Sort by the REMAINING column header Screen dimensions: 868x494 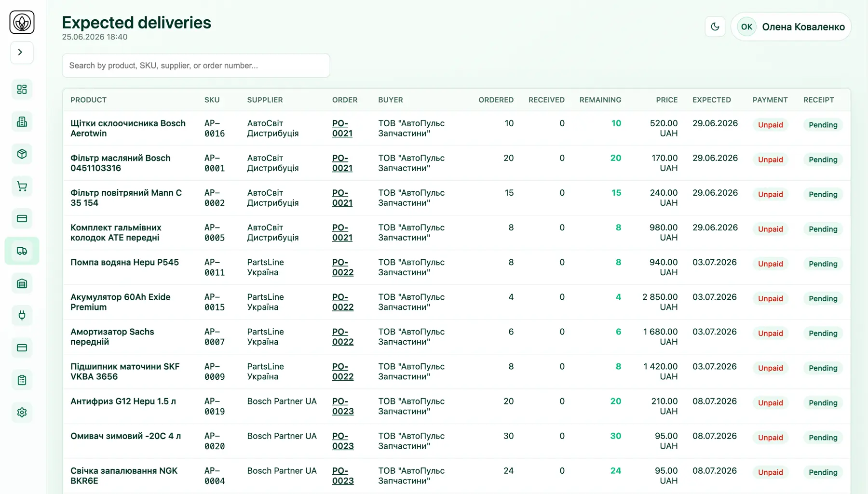pos(600,100)
